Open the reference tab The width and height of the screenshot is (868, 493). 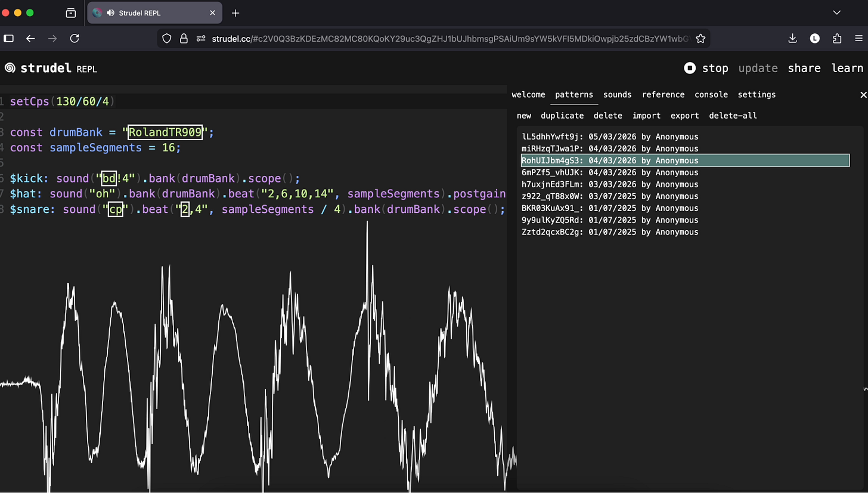click(663, 94)
